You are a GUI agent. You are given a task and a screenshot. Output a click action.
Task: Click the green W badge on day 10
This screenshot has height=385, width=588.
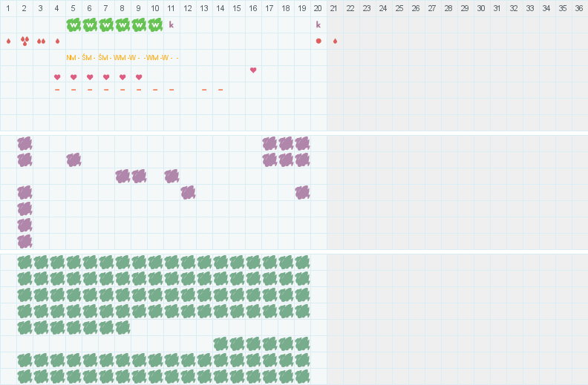coord(155,24)
